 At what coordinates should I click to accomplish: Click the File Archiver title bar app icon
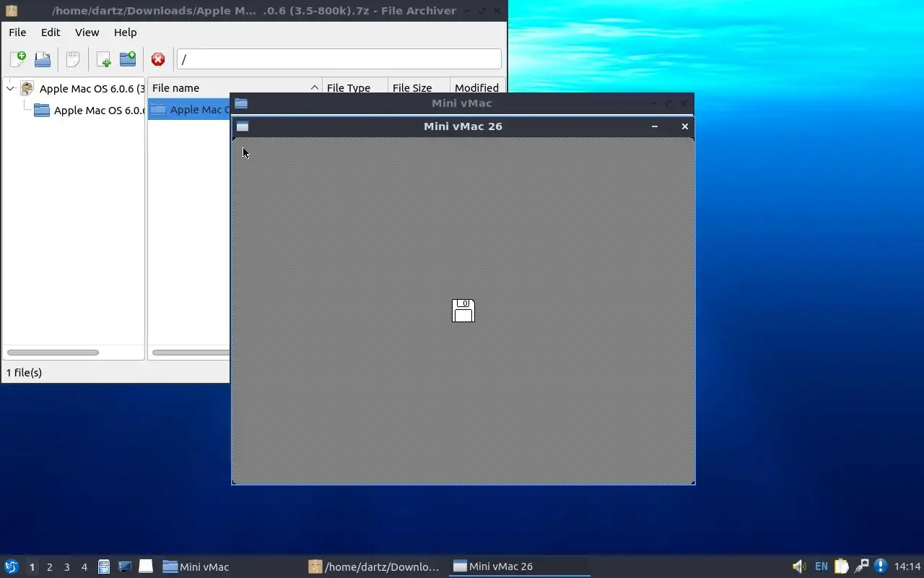[12, 11]
